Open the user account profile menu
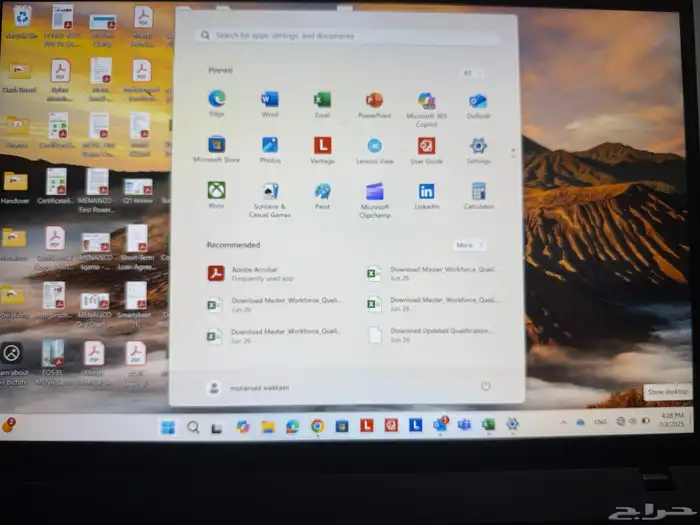The image size is (700, 525). [x=247, y=387]
